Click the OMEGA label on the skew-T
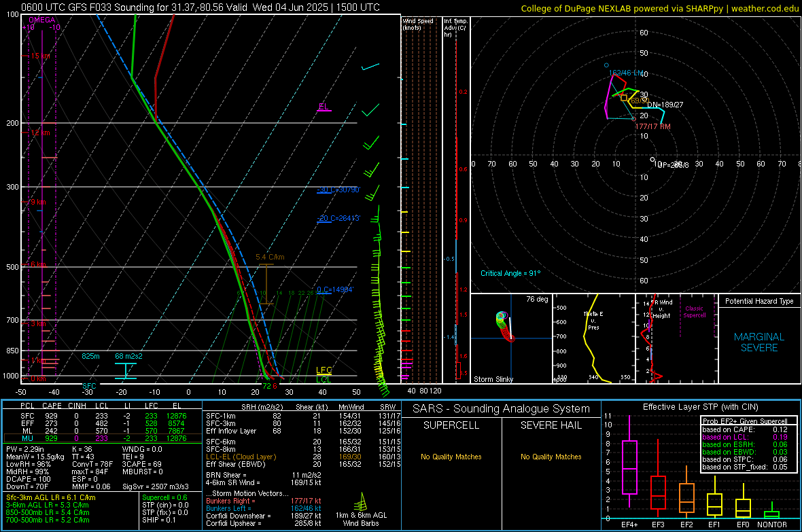The width and height of the screenshot is (802, 532). (42, 20)
